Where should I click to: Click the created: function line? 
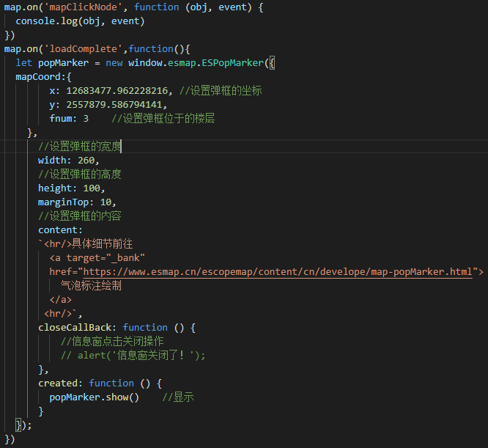100,383
